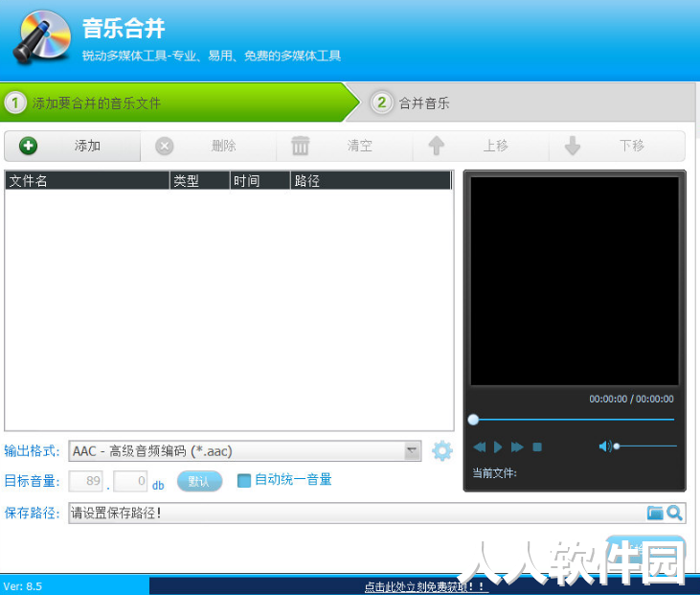Click the 清空 button label
Screen dimensions: 700x595
coord(359,146)
